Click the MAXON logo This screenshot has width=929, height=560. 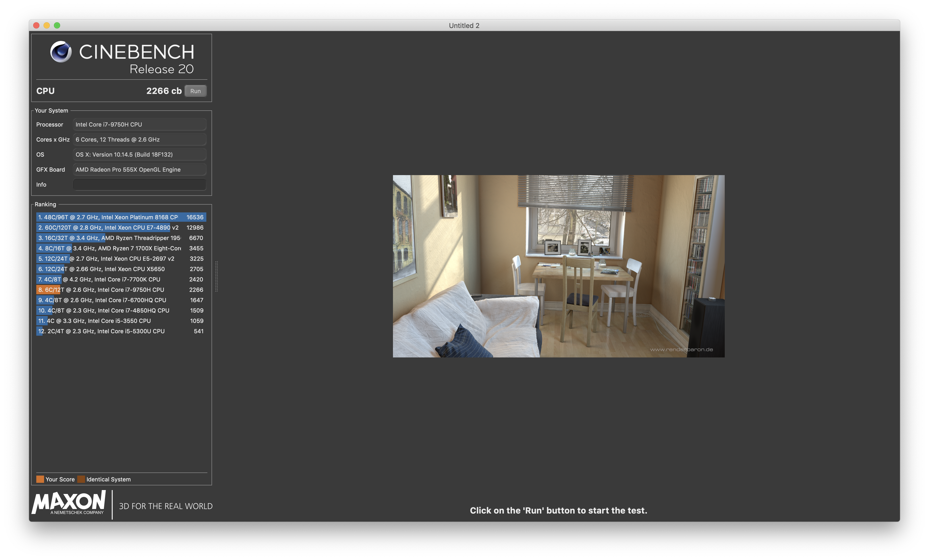click(69, 502)
